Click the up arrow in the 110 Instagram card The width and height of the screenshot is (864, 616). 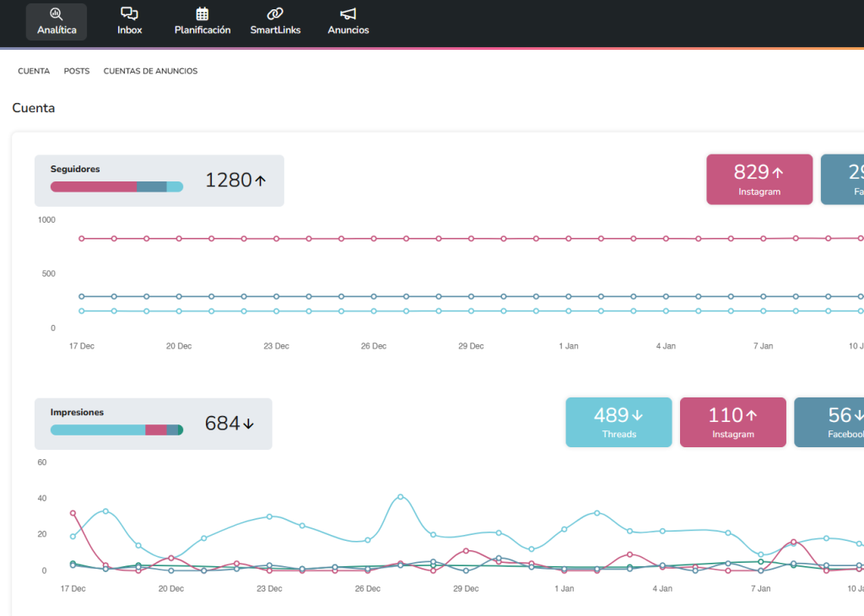click(x=752, y=415)
